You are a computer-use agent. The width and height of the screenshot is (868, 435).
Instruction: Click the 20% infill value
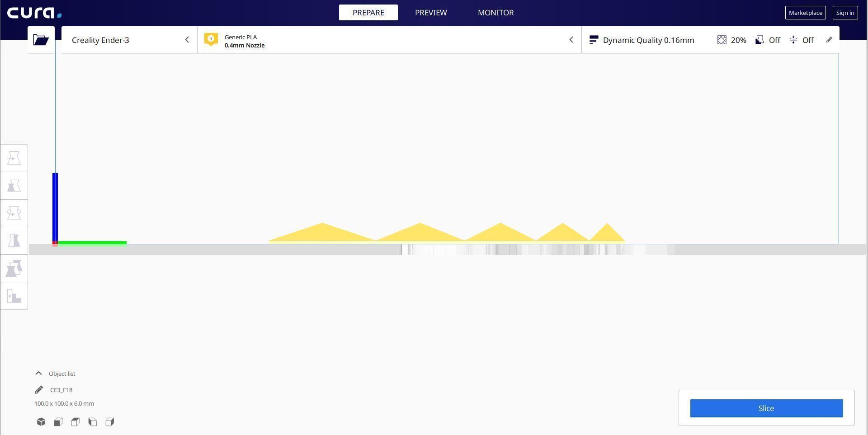coord(739,40)
